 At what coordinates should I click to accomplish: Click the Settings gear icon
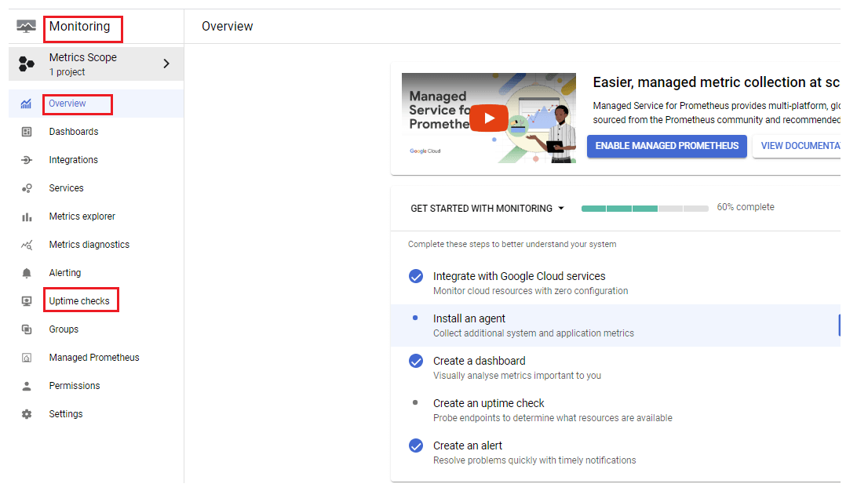click(27, 414)
